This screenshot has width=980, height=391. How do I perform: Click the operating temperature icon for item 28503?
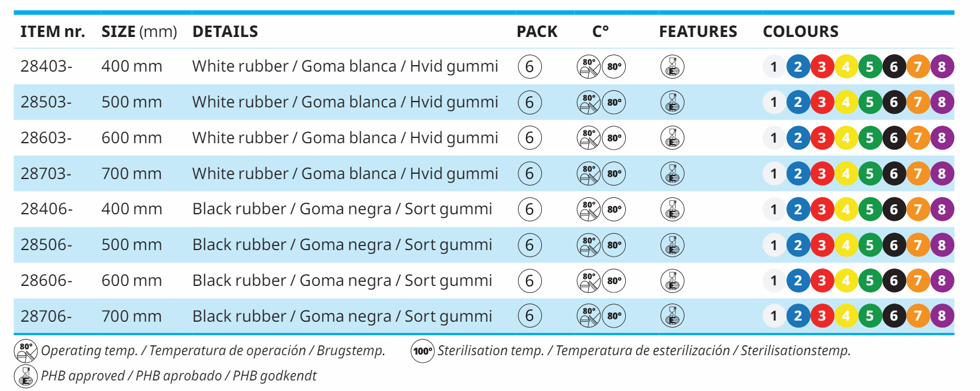[588, 103]
